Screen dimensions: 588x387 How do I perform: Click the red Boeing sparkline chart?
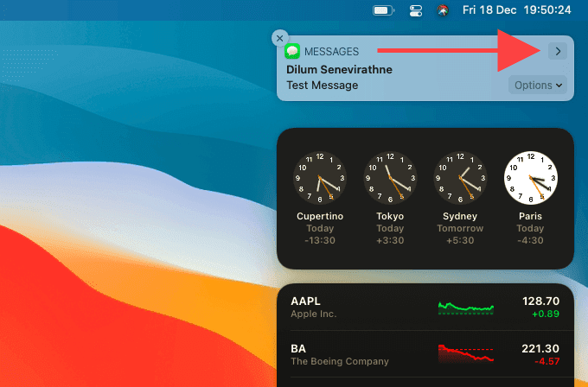(x=466, y=354)
